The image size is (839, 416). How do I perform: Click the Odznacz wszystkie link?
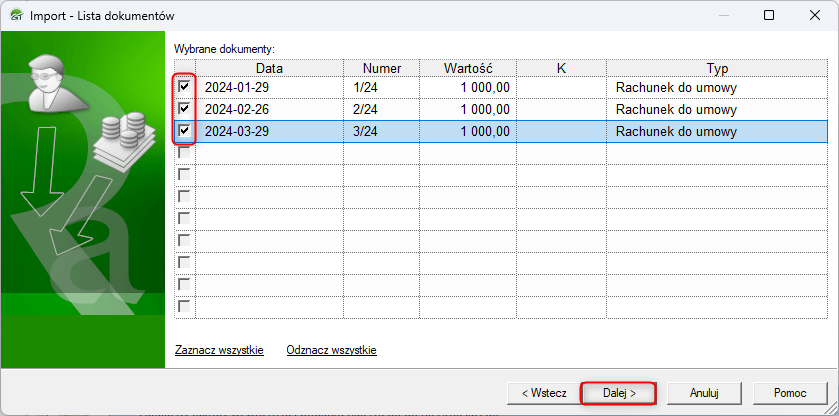(x=332, y=350)
